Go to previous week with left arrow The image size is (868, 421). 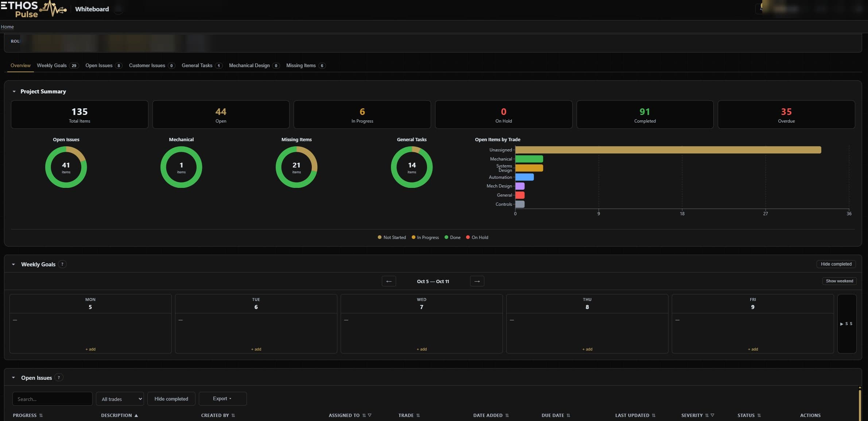pos(389,281)
